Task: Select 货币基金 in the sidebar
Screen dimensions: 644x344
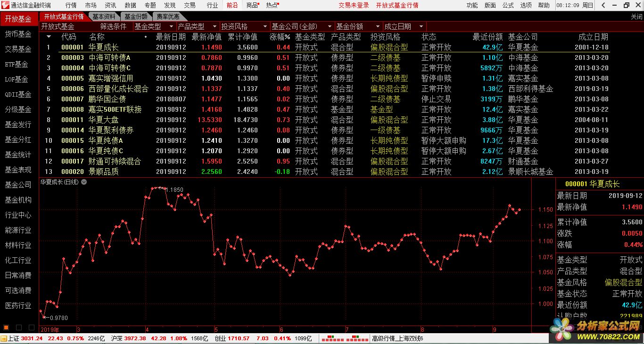Action: click(x=18, y=34)
